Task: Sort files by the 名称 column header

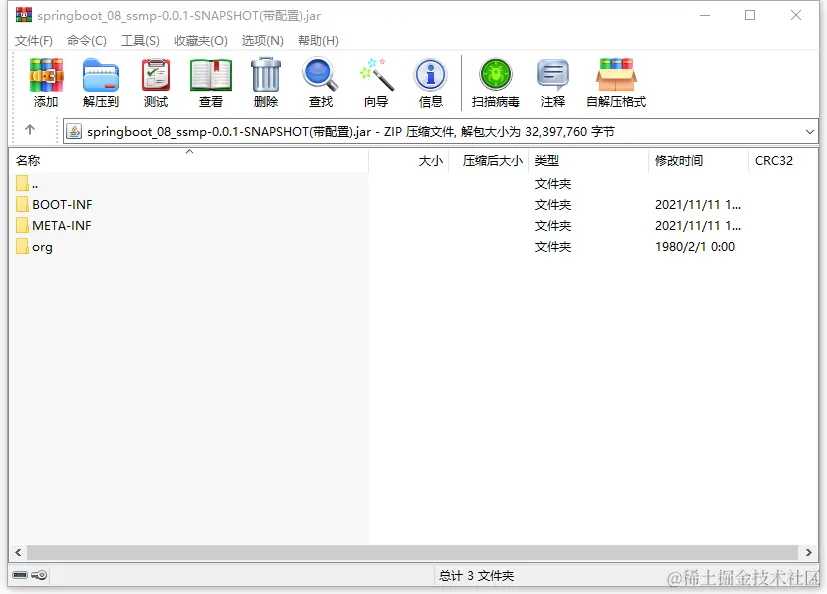Action: pos(28,160)
